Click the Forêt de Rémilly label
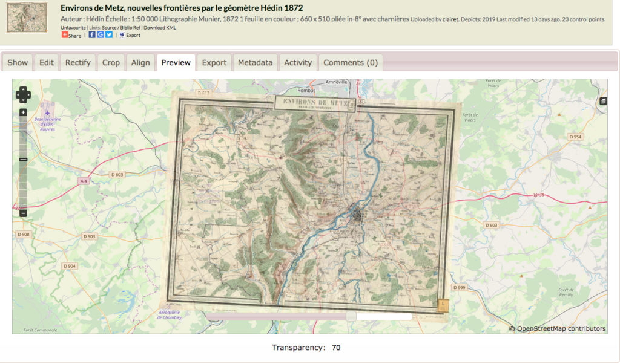 566,292
